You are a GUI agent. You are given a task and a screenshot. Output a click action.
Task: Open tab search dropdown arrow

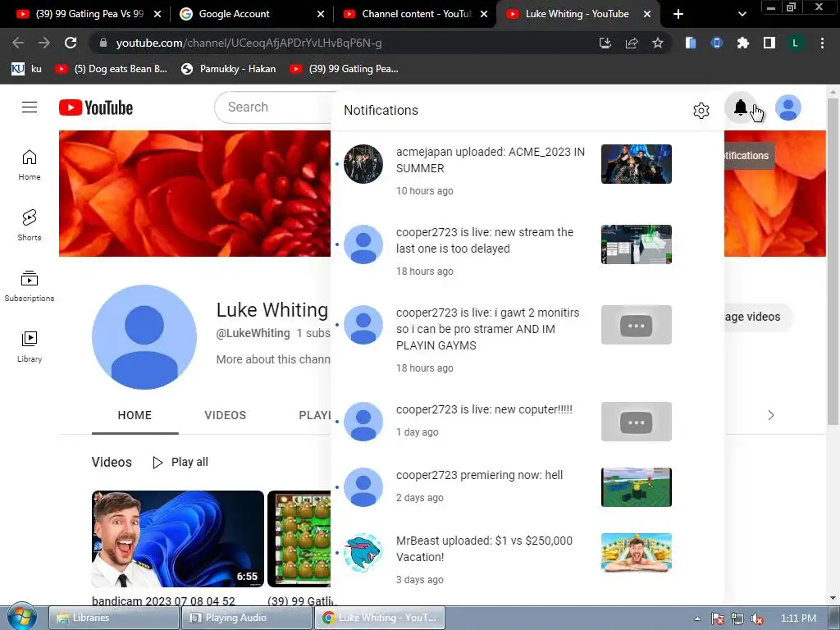742,14
